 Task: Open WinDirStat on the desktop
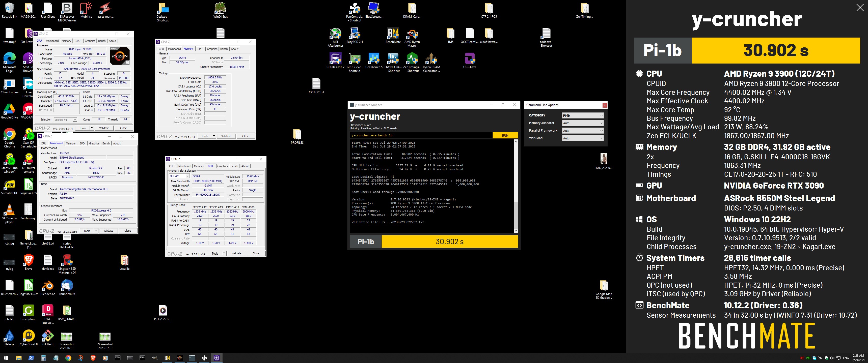pos(220,10)
